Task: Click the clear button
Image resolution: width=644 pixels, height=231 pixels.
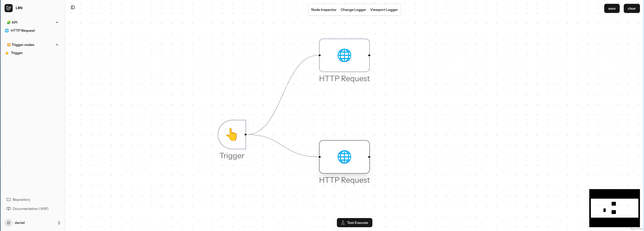Action: point(632,8)
